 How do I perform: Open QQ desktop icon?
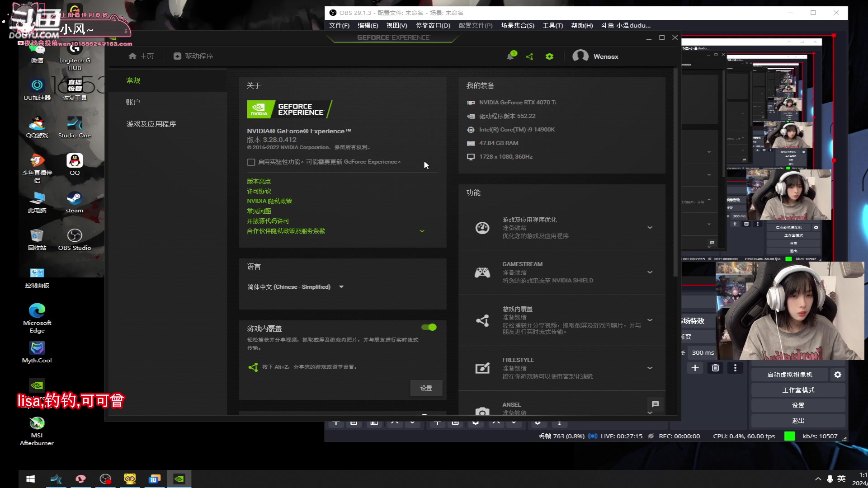point(75,164)
